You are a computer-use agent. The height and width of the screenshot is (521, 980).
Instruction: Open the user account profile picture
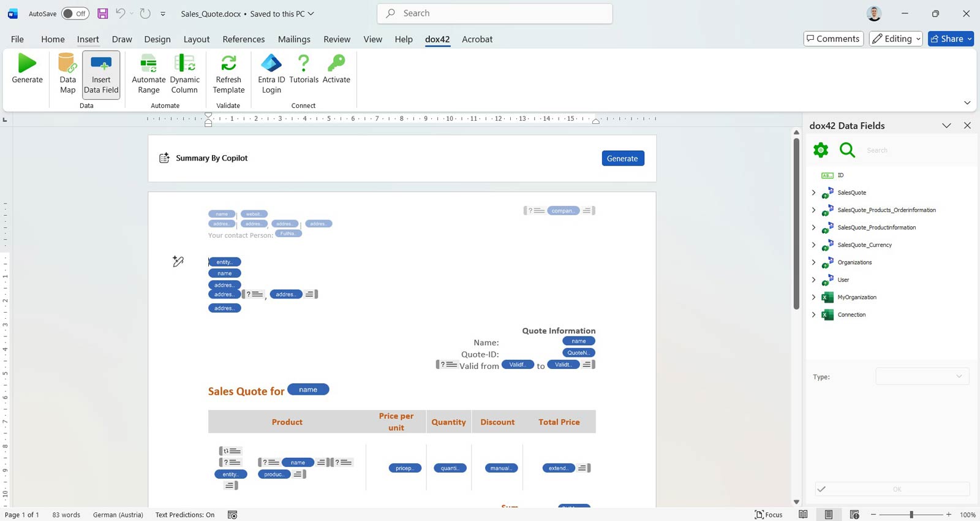coord(874,13)
